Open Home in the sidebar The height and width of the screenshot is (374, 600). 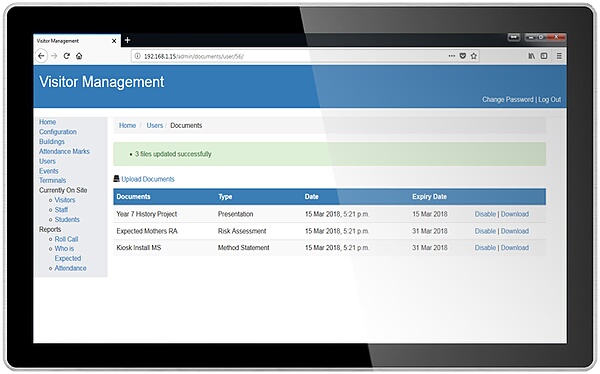click(47, 122)
